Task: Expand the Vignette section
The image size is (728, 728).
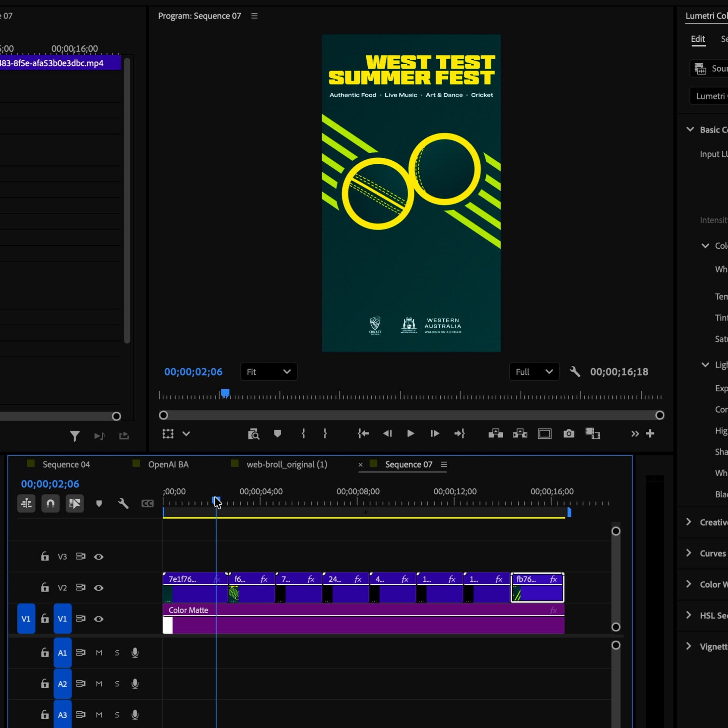Action: (689, 646)
